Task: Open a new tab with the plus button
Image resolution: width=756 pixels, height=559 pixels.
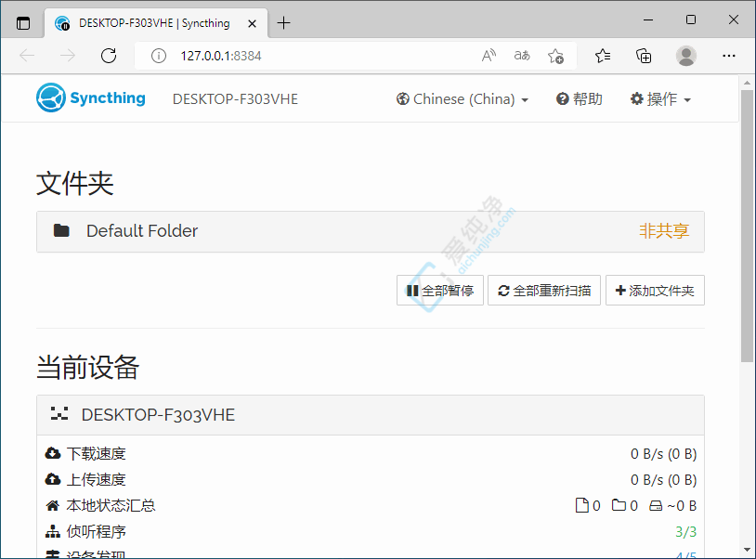Action: (284, 23)
